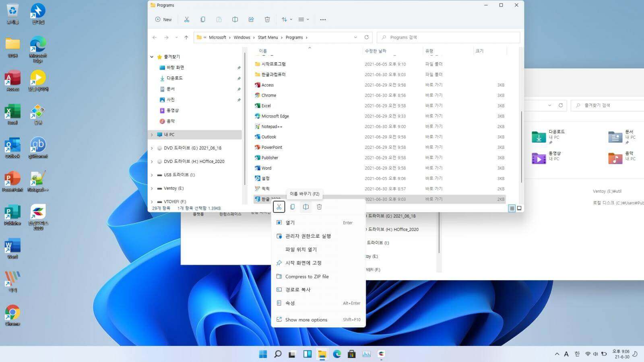The width and height of the screenshot is (644, 362).
Task: Click the Refresh icon next to the Programs address bar
Action: point(366,37)
